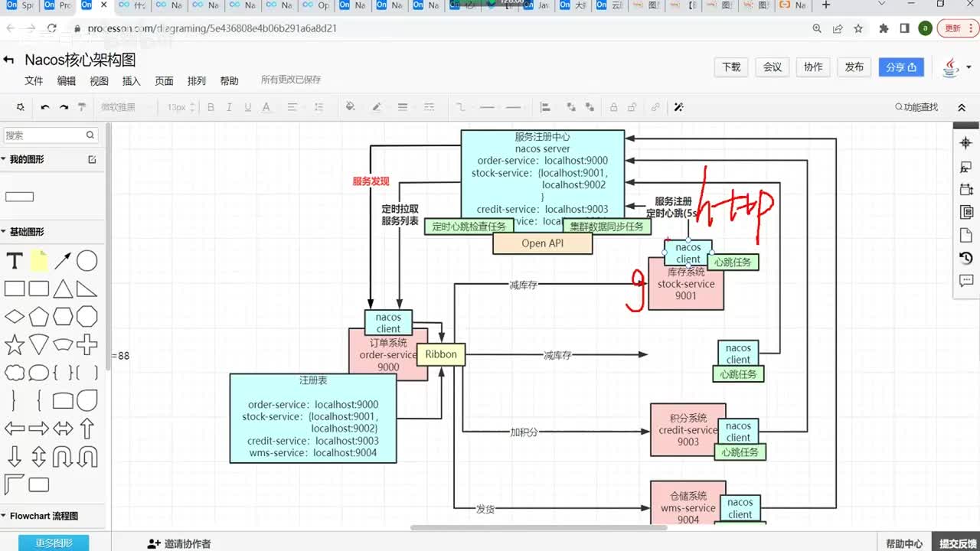This screenshot has height=551, width=980.
Task: Pick the yellow sticky note shape
Action: [39, 261]
